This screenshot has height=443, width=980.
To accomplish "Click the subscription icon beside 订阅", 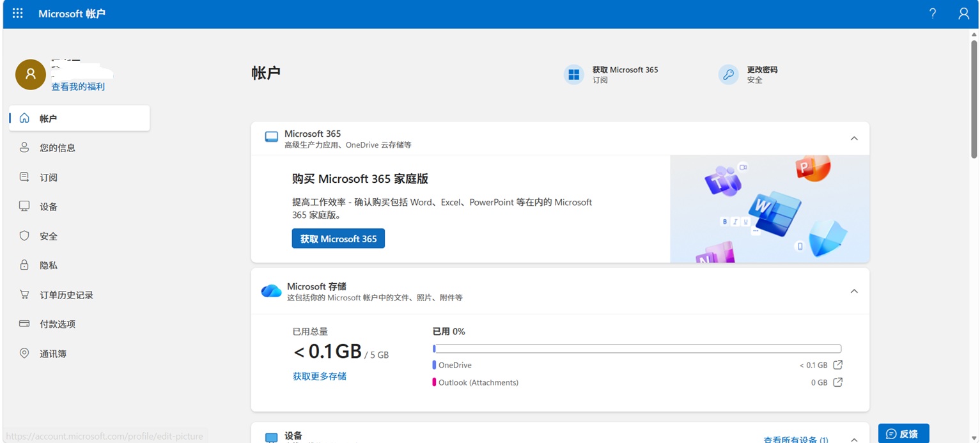I will [24, 177].
